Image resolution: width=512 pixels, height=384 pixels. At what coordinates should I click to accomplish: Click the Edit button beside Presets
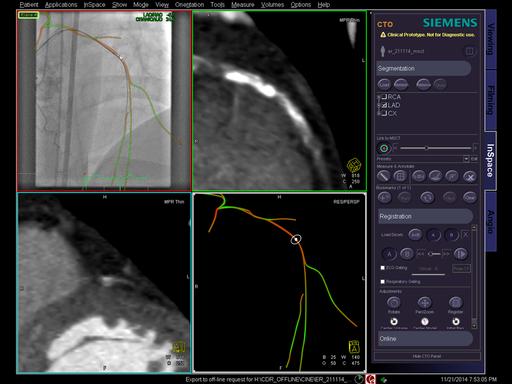(x=474, y=159)
